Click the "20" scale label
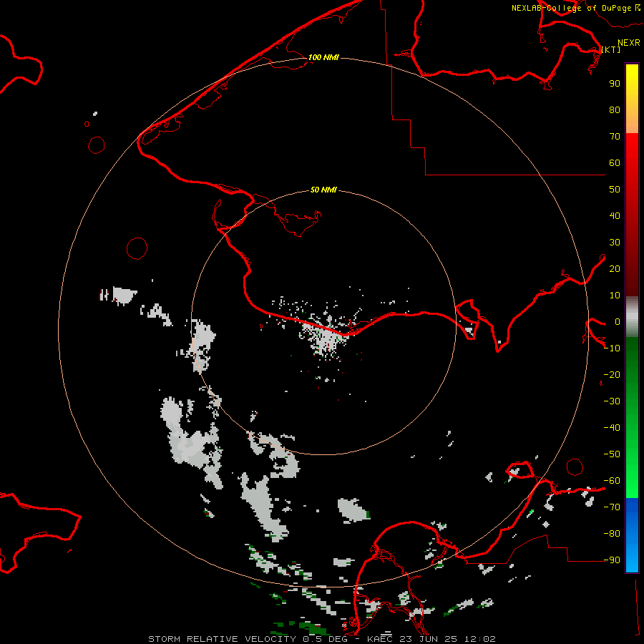644x644 pixels. pos(615,269)
